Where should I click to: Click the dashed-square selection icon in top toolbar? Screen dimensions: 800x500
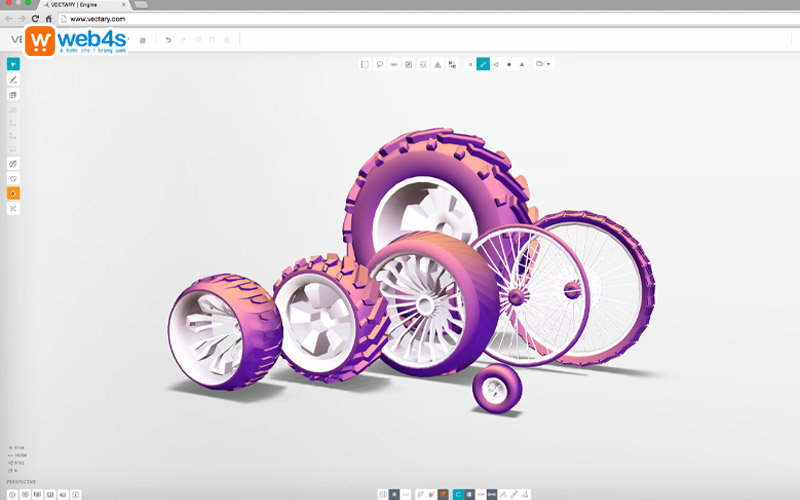point(423,64)
